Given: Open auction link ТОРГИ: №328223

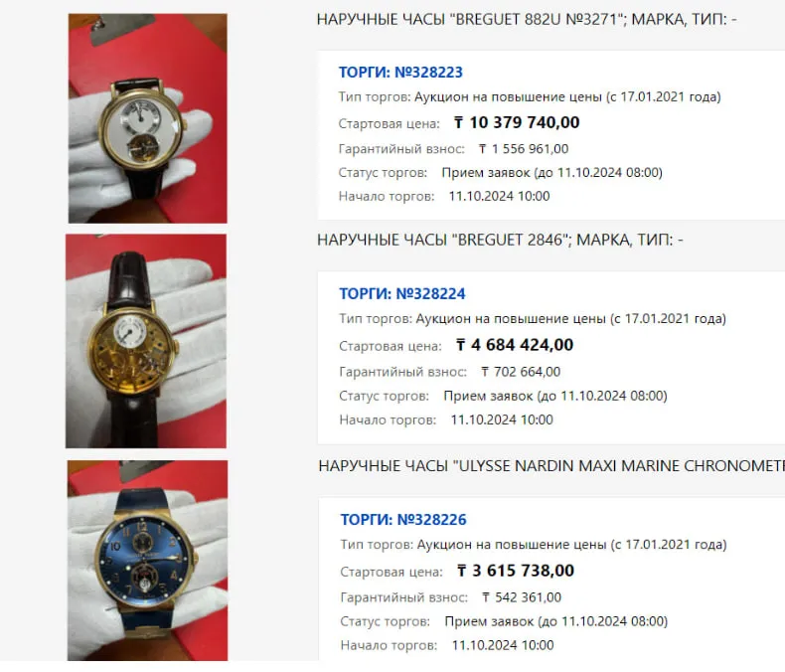Looking at the screenshot, I should coord(400,73).
